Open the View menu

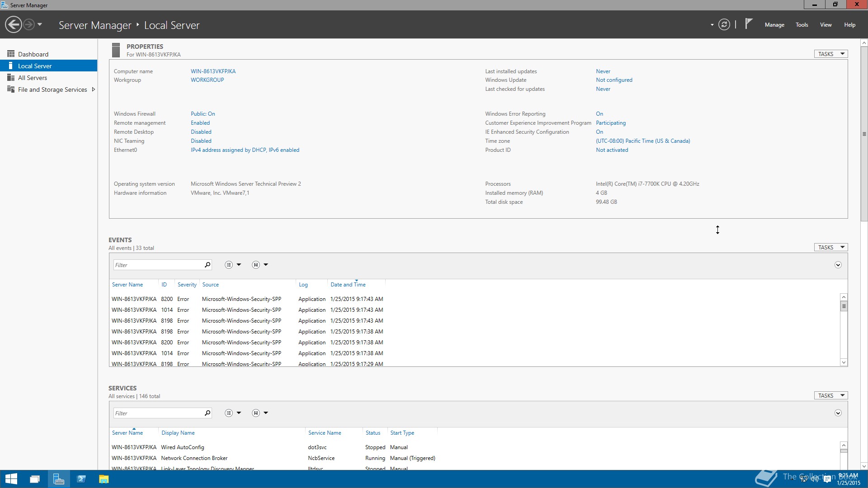[x=826, y=25]
